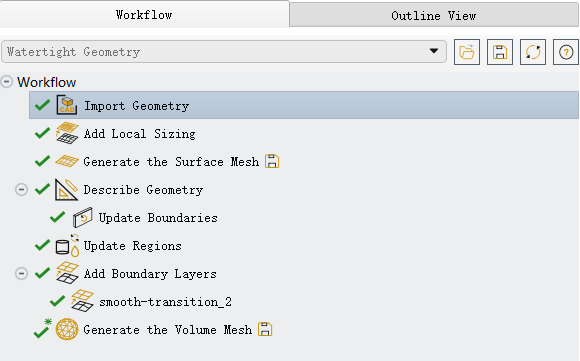Select the Describe Geometry task

pos(143,190)
